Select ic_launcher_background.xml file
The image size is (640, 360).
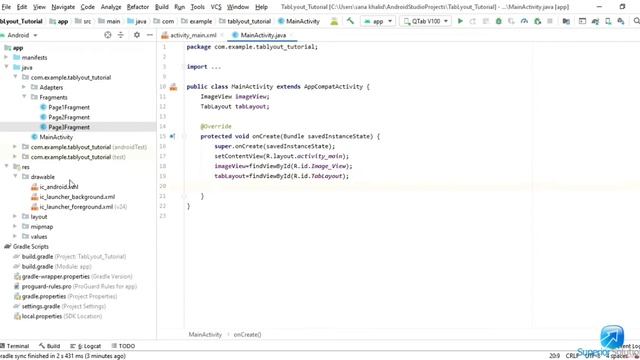(x=77, y=196)
